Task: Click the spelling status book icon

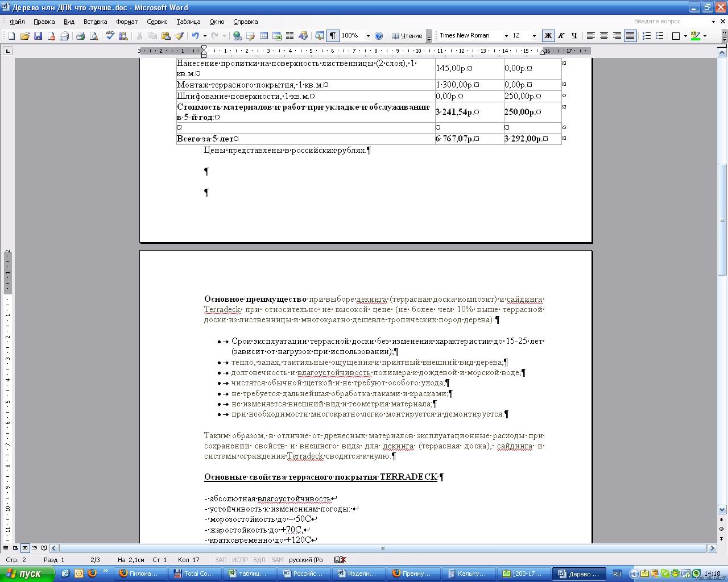Action: tap(340, 560)
